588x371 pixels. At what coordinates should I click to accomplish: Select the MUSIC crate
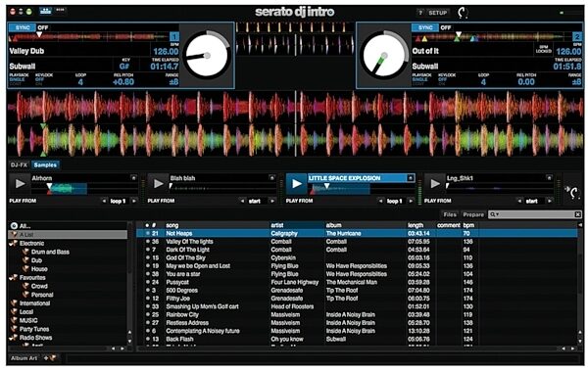28,320
